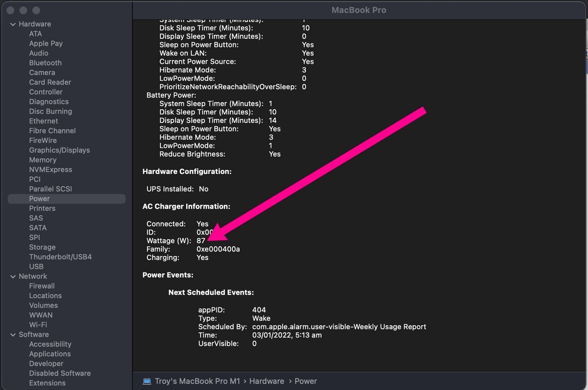Select Controller in the sidebar
Image resolution: width=588 pixels, height=390 pixels.
coord(45,92)
